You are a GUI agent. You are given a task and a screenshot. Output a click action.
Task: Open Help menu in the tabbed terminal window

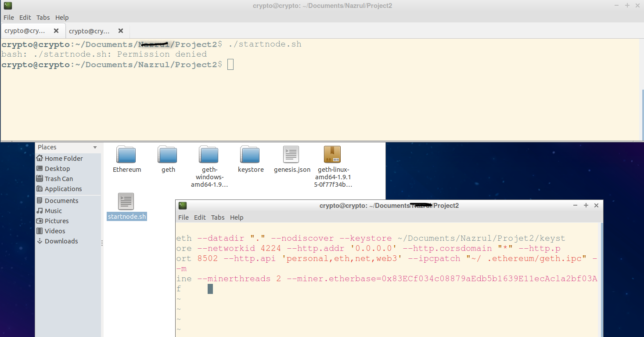tap(62, 18)
